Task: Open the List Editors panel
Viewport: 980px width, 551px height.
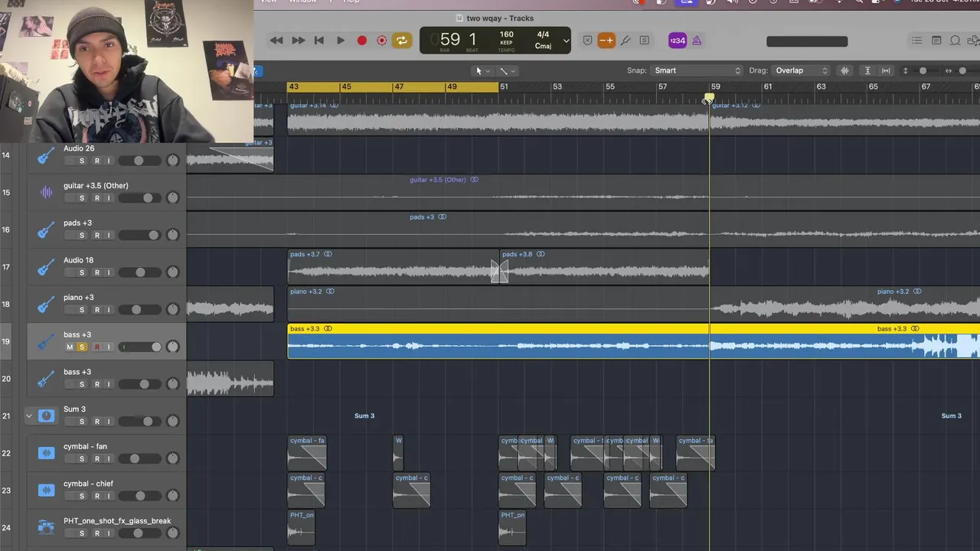Action: click(916, 41)
